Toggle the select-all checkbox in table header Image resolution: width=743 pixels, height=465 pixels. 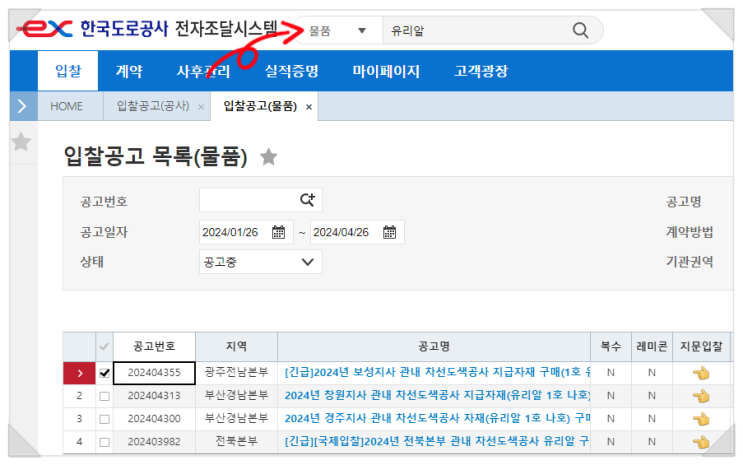(x=104, y=347)
